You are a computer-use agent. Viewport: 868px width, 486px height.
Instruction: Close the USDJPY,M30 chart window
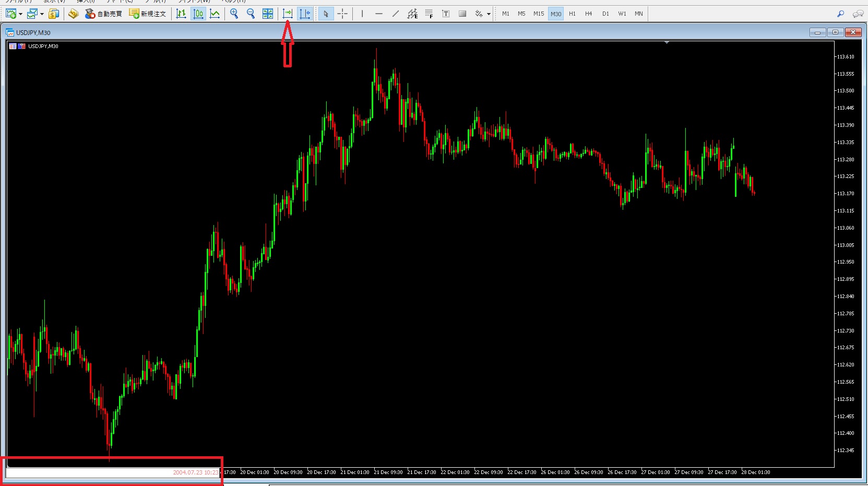853,32
